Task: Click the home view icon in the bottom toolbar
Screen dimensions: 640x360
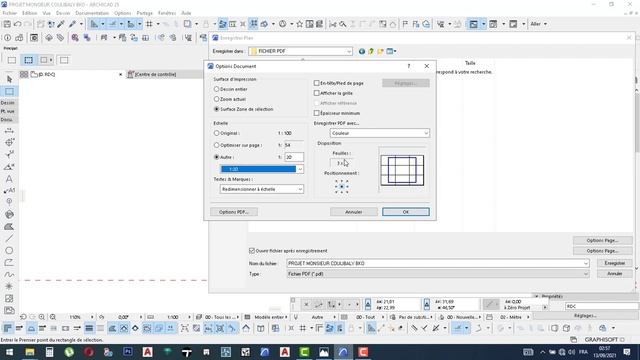Action: click(246, 328)
